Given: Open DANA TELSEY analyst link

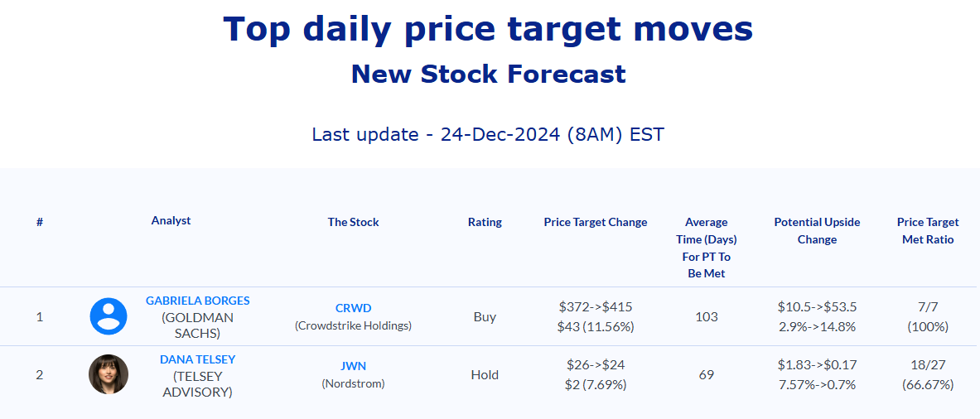Looking at the screenshot, I should pyautogui.click(x=197, y=359).
